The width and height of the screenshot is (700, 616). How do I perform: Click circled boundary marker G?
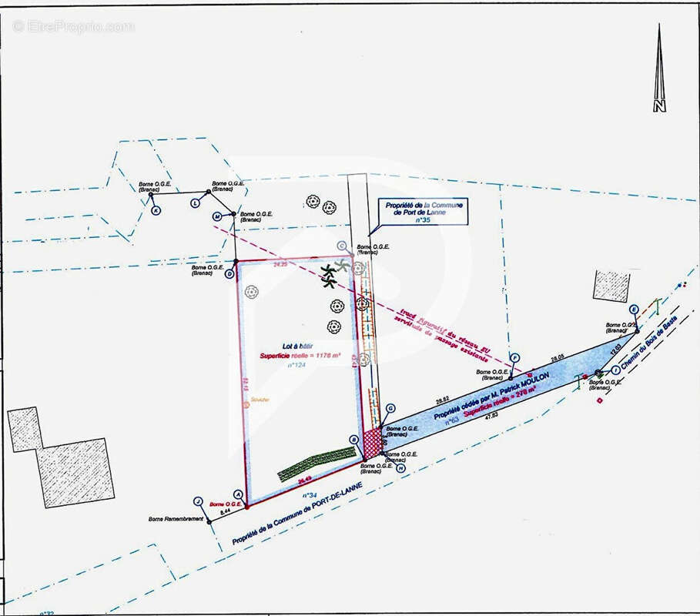(x=390, y=408)
